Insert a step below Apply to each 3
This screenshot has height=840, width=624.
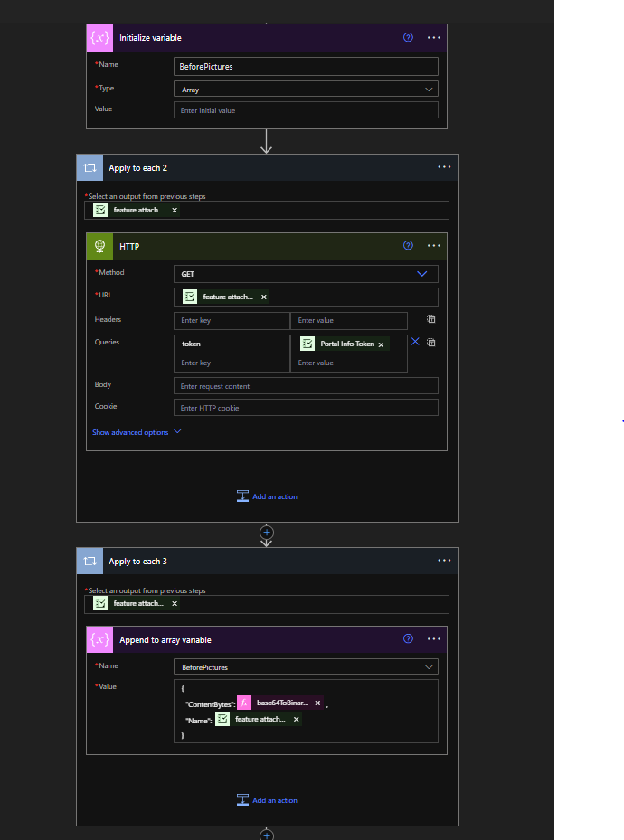point(267,834)
